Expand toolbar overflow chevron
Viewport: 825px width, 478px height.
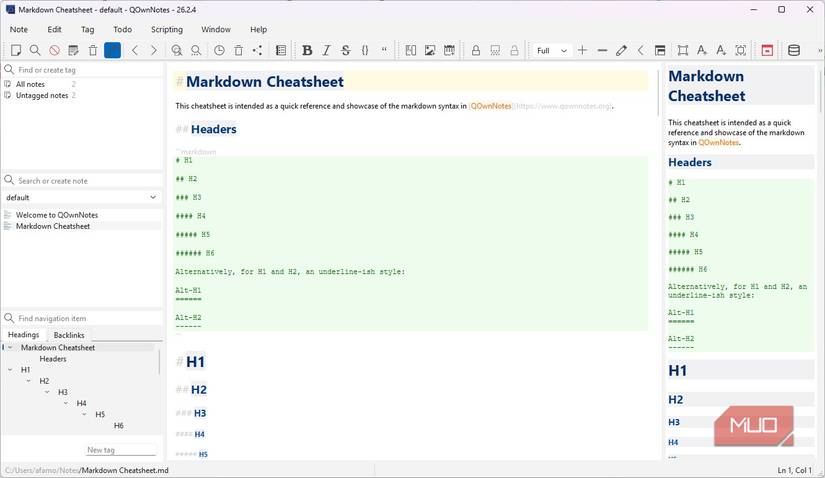pyautogui.click(x=820, y=51)
